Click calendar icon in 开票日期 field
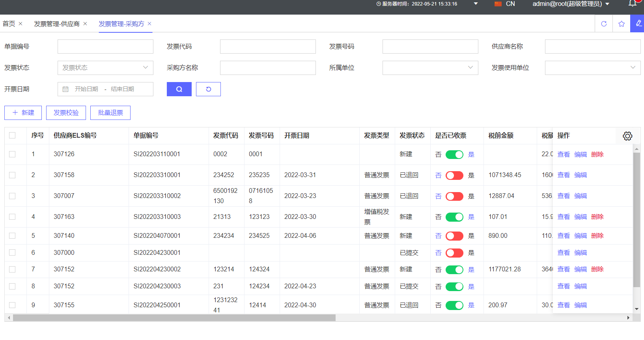This screenshot has width=644, height=340. pos(65,89)
